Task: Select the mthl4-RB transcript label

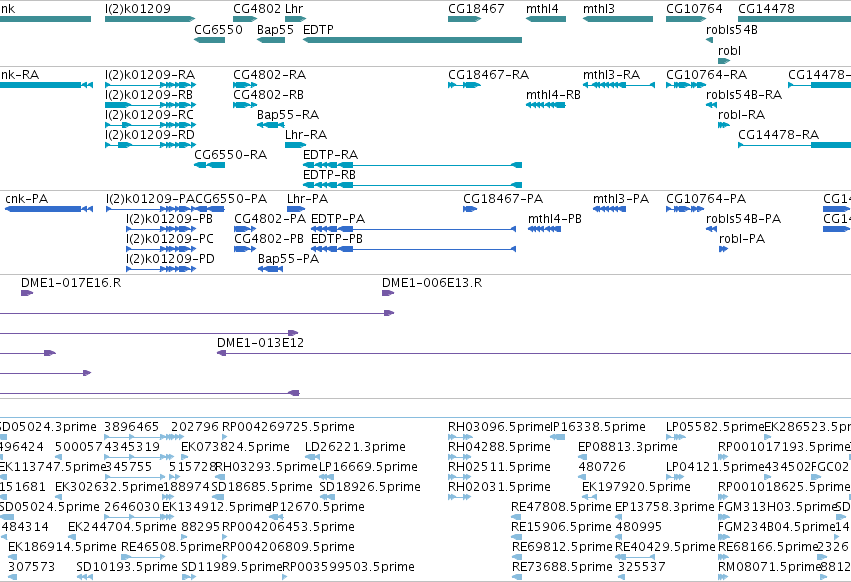Action: pos(553,94)
